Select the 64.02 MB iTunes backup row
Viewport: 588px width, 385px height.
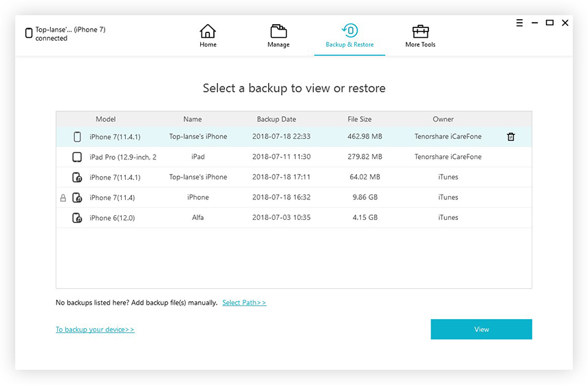[294, 177]
